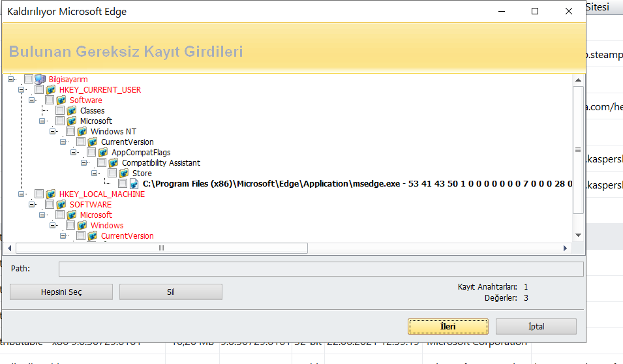Check the HKEY_CURRENT_USER checkbox
The height and width of the screenshot is (364, 623).
[x=39, y=89]
